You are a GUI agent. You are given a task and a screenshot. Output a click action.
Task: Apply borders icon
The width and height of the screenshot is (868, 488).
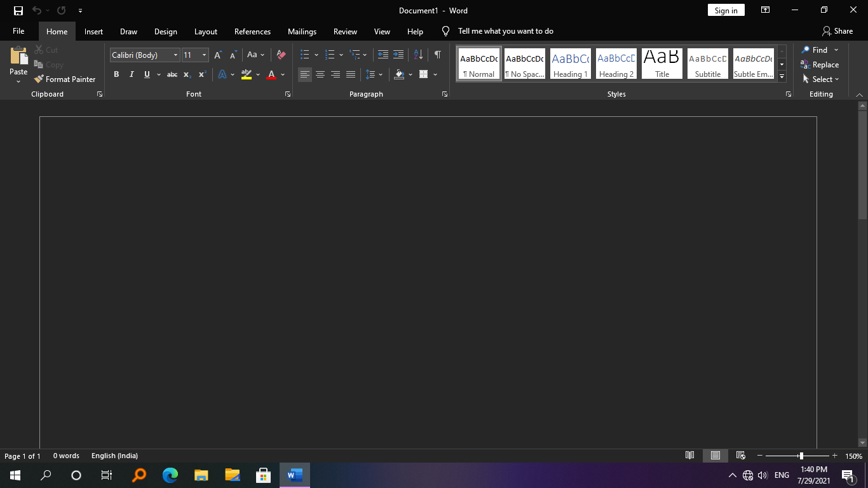point(424,74)
